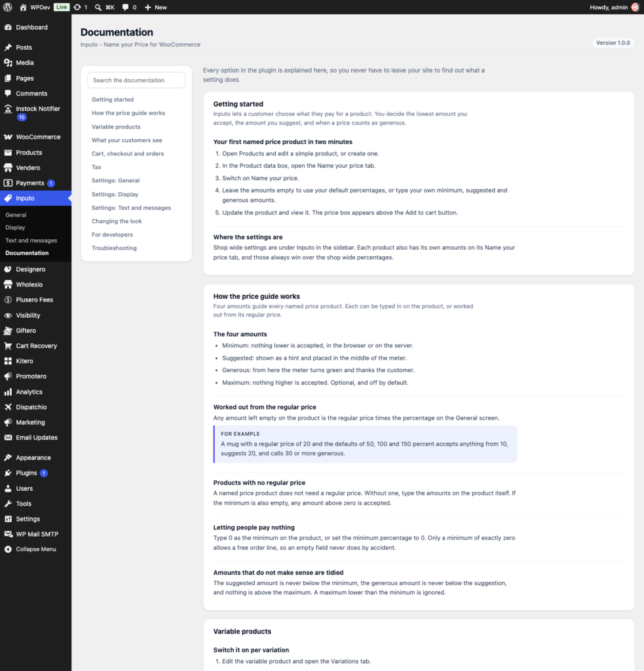Image resolution: width=644 pixels, height=671 pixels.
Task: Jump to For developers link
Action: pyautogui.click(x=112, y=235)
